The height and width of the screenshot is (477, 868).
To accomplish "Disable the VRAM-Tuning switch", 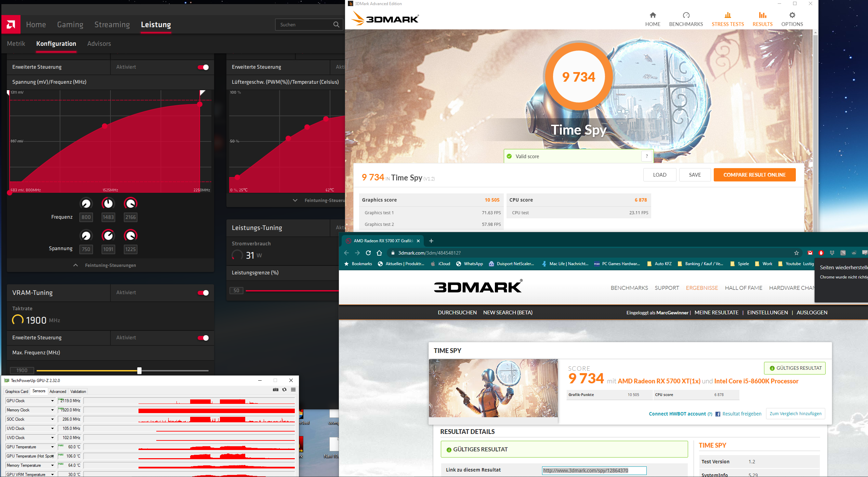I will coord(203,293).
